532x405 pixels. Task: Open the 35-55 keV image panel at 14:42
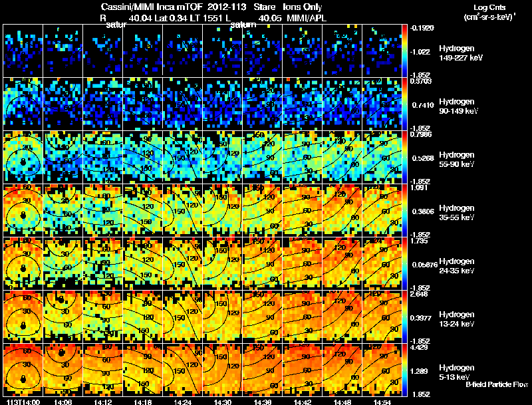[x=303, y=211]
